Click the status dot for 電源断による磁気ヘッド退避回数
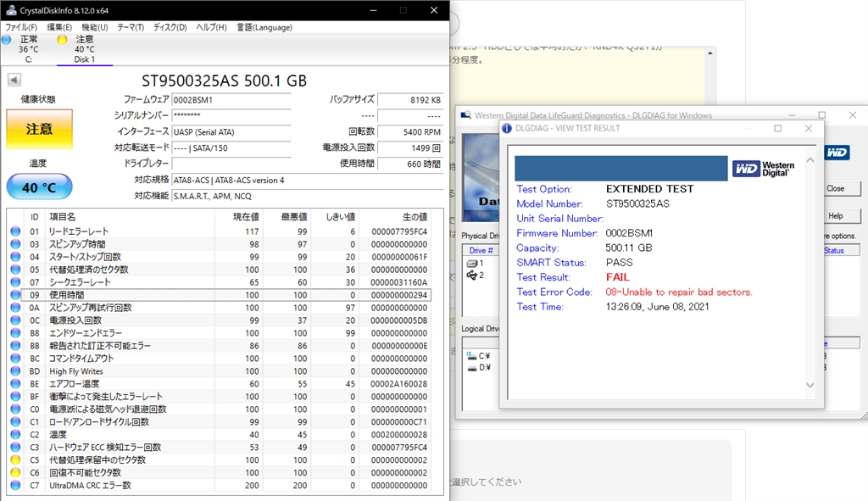Screen dimensions: 868x501 [15, 409]
